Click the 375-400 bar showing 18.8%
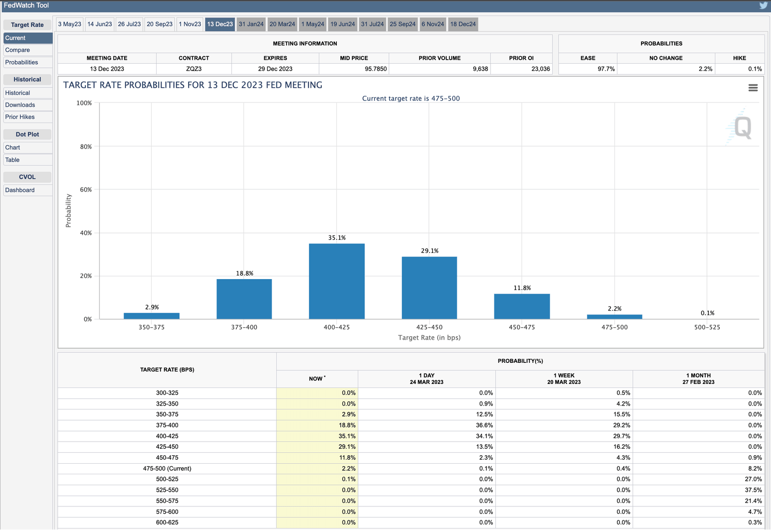 pyautogui.click(x=244, y=299)
